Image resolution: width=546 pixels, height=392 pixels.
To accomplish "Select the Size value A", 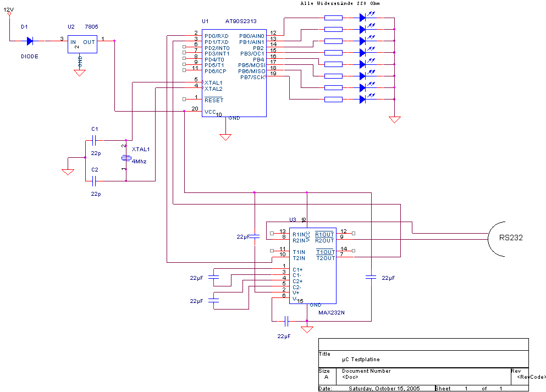I will (326, 377).
